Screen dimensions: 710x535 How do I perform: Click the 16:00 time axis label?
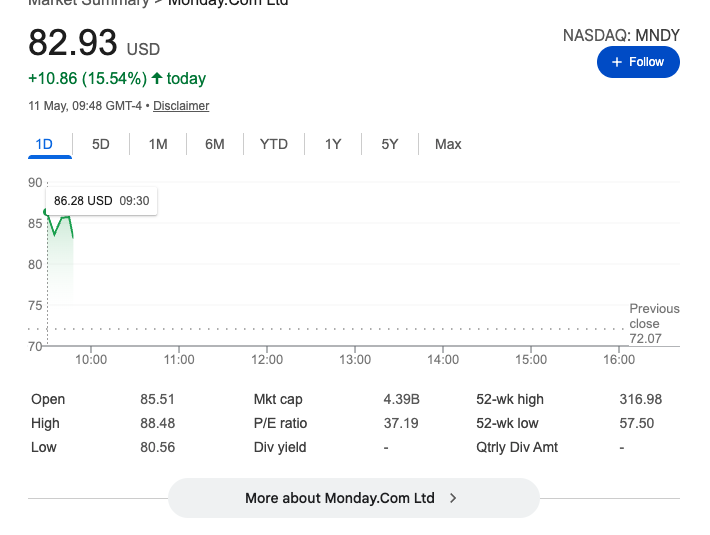pos(619,360)
